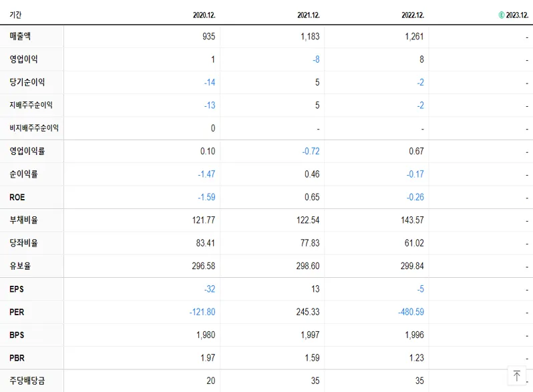Screen dimensions: 533x392
Task: Click the ROE row label
Action: [17, 197]
